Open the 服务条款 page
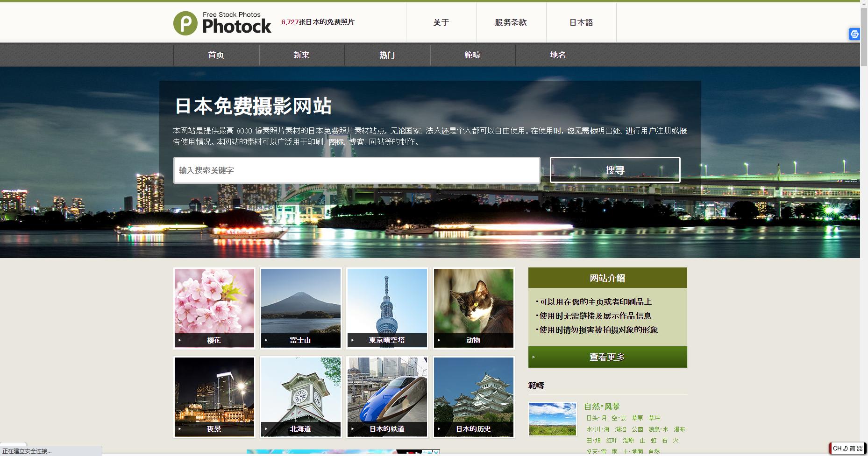 [510, 22]
